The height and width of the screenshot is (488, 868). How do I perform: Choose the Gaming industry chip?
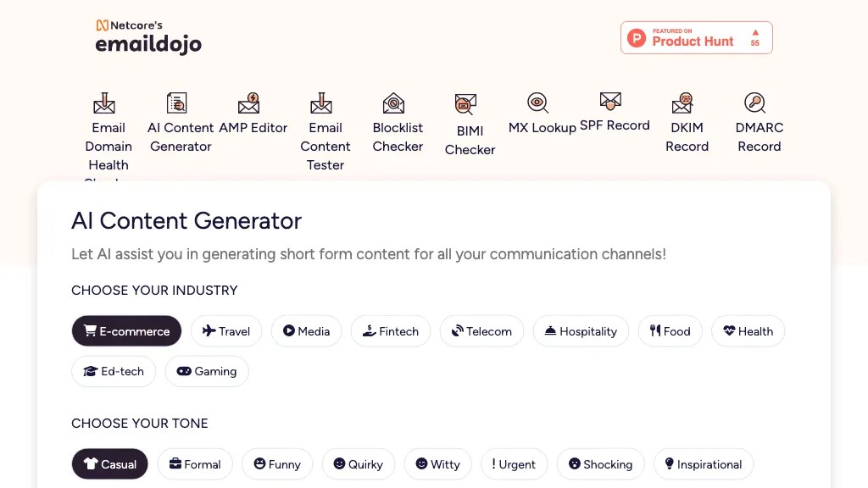click(207, 371)
